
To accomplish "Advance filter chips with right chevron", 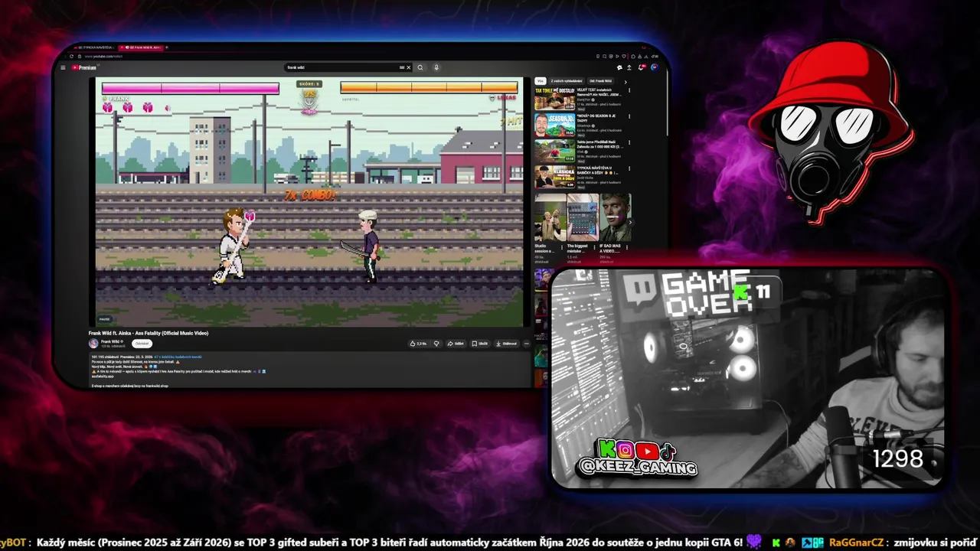I will pos(626,82).
